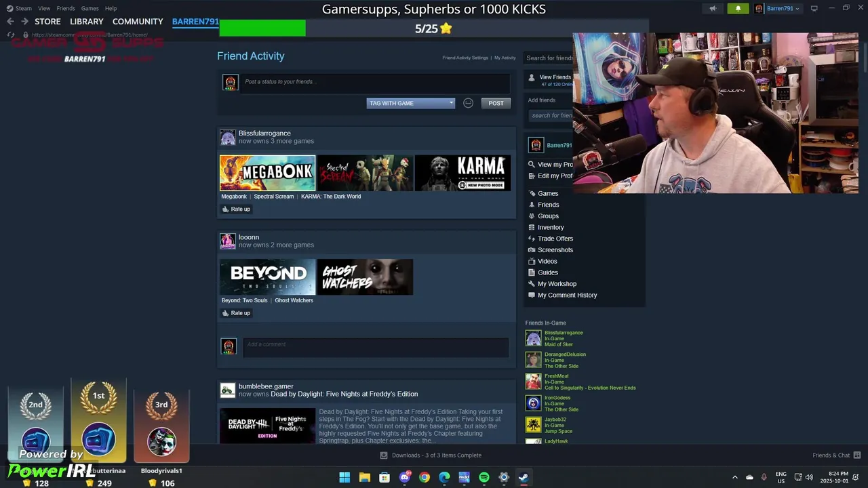The image size is (868, 488).
Task: Click the Trade Offers arrows icon
Action: [532, 239]
